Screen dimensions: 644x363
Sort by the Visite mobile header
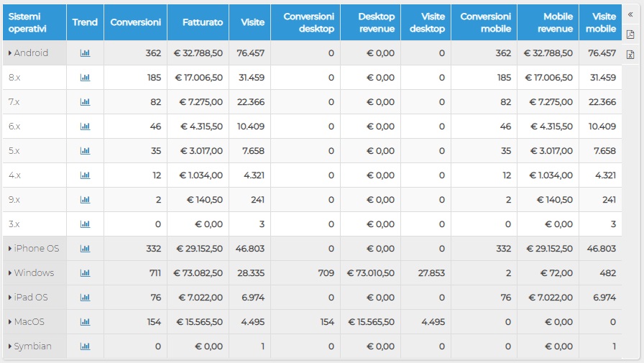[600, 22]
